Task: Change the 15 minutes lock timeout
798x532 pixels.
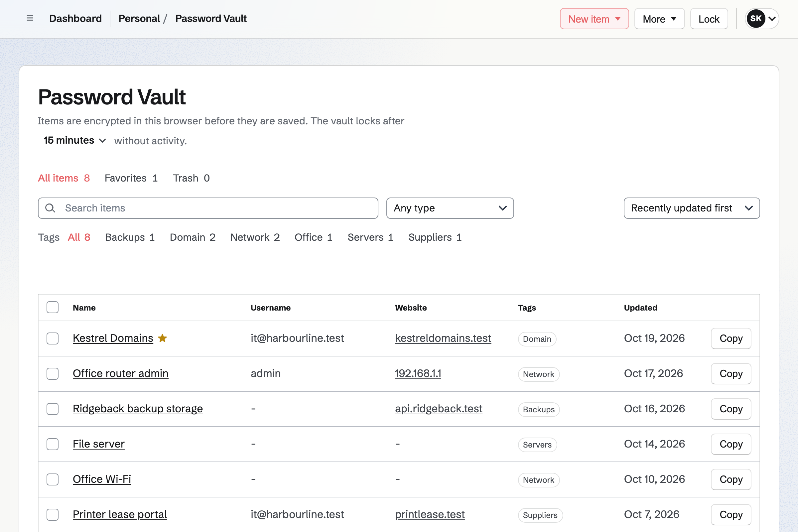Action: (74, 140)
